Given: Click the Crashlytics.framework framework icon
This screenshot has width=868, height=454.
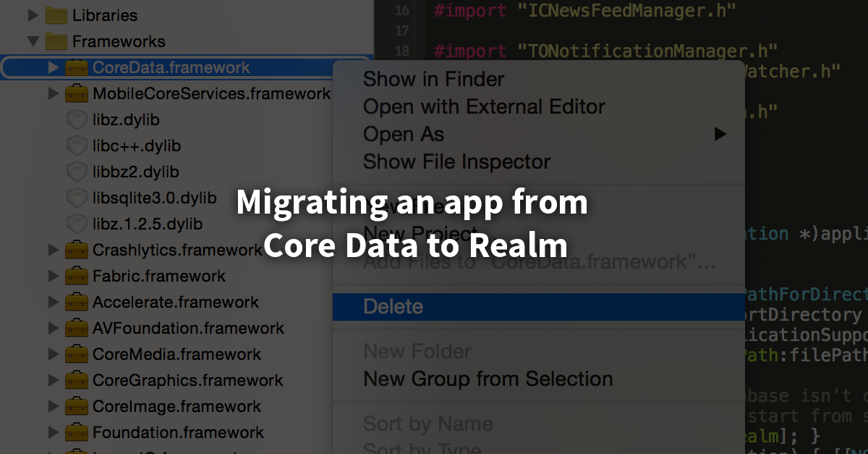Looking at the screenshot, I should [75, 250].
